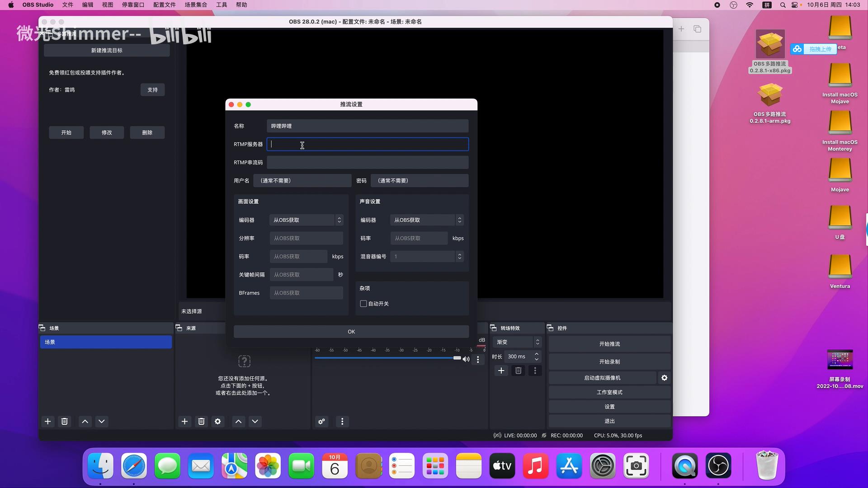The height and width of the screenshot is (488, 868).
Task: Open advanced audio properties gears icon
Action: tap(321, 421)
